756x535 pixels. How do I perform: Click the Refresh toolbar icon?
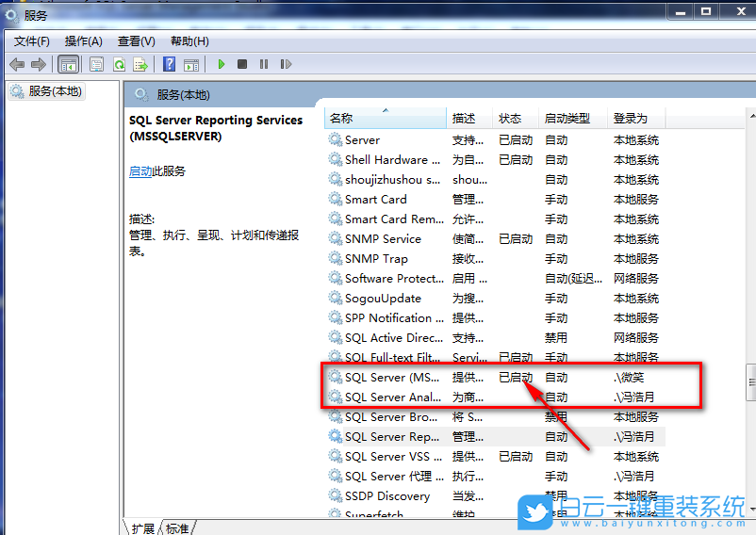pyautogui.click(x=119, y=64)
